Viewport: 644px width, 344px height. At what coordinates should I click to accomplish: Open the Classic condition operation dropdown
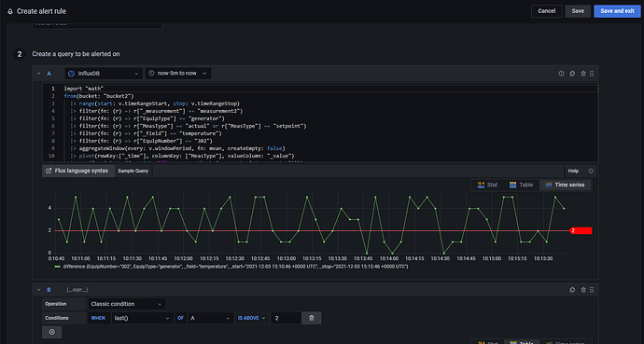pyautogui.click(x=127, y=304)
